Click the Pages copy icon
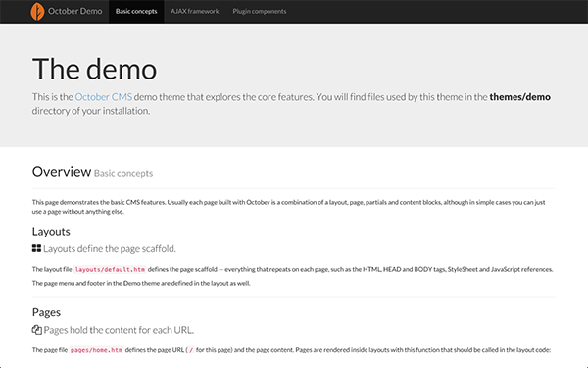This screenshot has width=588, height=368. (37, 330)
